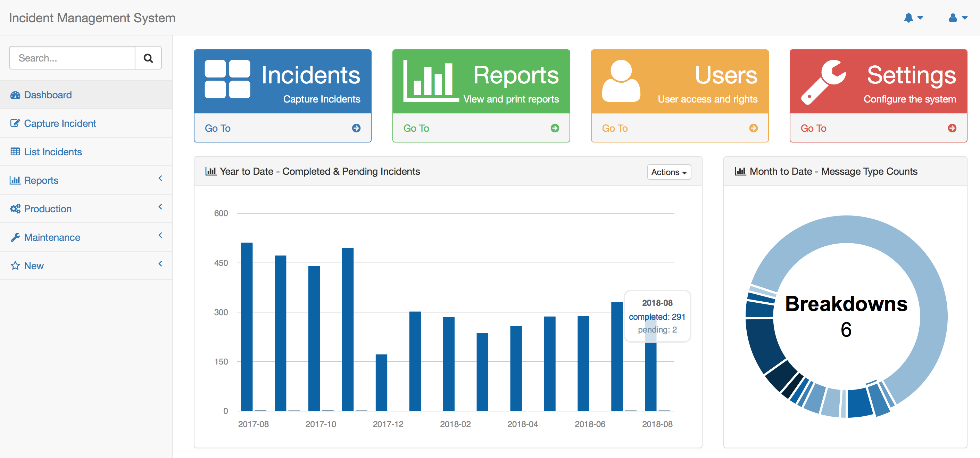The height and width of the screenshot is (458, 980).
Task: Click the search magnifier button
Action: pyautogui.click(x=148, y=58)
